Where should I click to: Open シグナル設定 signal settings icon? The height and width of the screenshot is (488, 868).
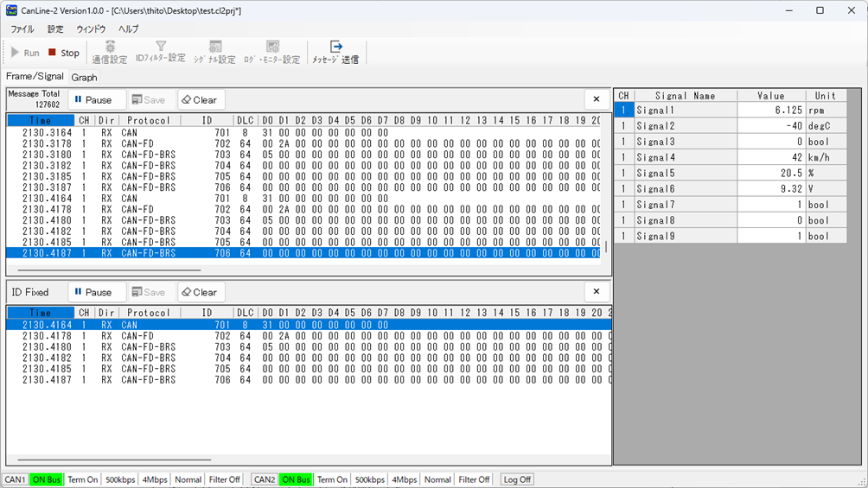pyautogui.click(x=214, y=53)
